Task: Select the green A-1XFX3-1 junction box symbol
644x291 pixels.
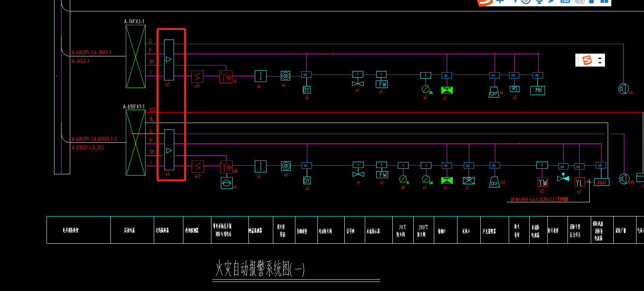Action: [x=136, y=56]
